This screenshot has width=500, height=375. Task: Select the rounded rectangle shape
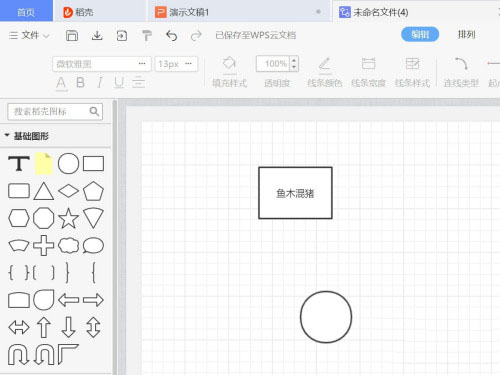click(x=19, y=191)
